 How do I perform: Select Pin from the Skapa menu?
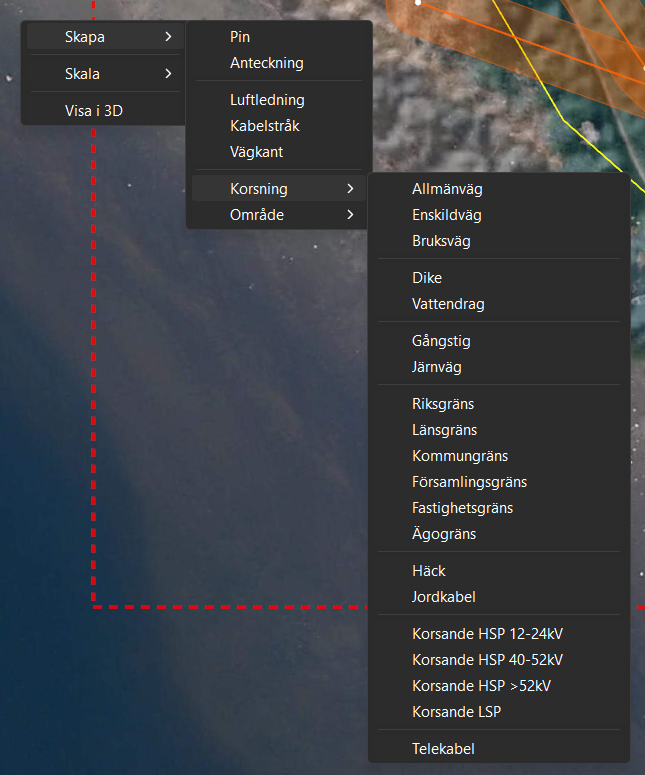coord(279,37)
